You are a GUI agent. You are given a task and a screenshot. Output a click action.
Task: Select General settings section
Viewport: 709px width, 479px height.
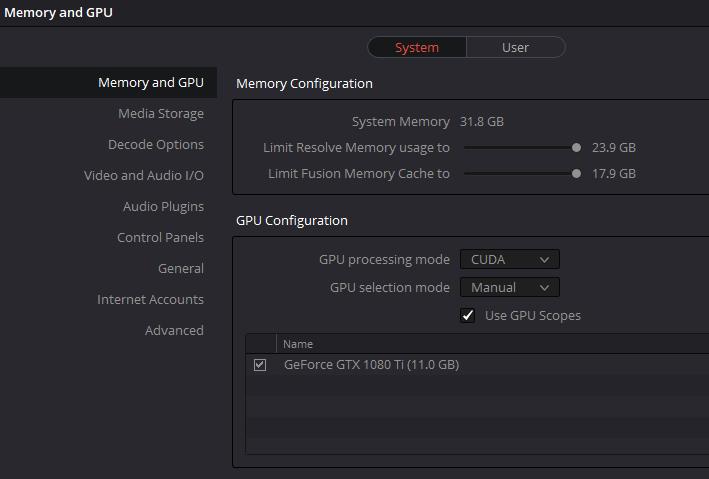pyautogui.click(x=180, y=268)
